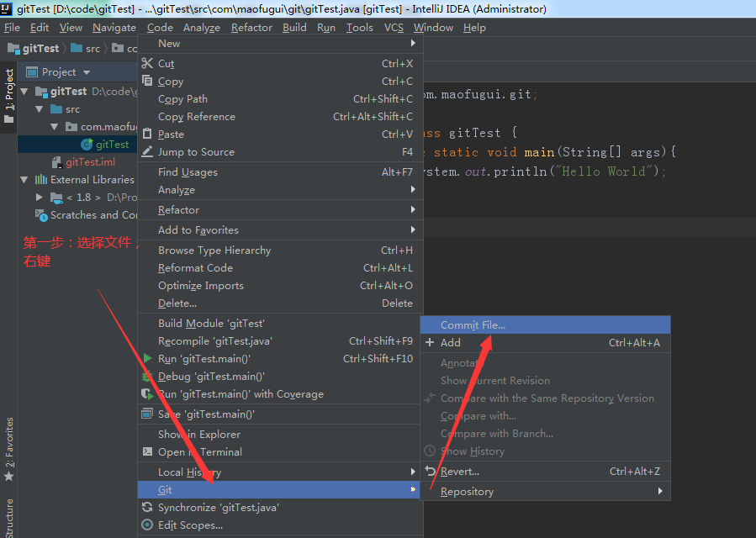Select Add to Favorites entry
Image resolution: width=756 pixels, height=538 pixels.
click(280, 230)
